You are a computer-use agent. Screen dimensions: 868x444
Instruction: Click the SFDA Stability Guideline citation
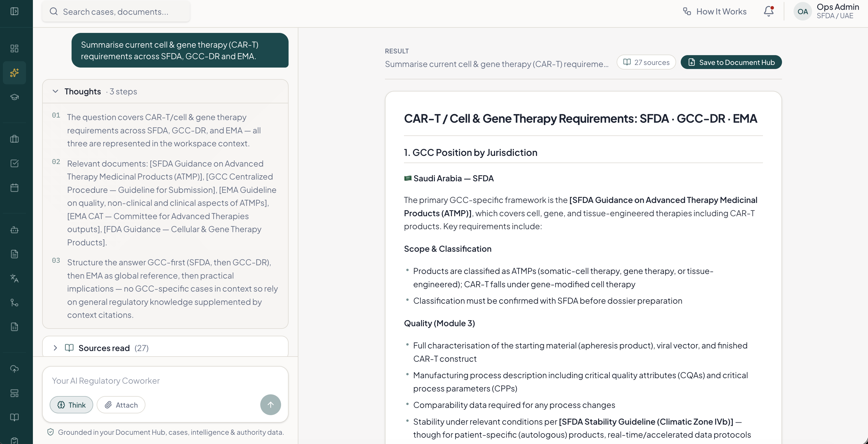click(x=646, y=422)
